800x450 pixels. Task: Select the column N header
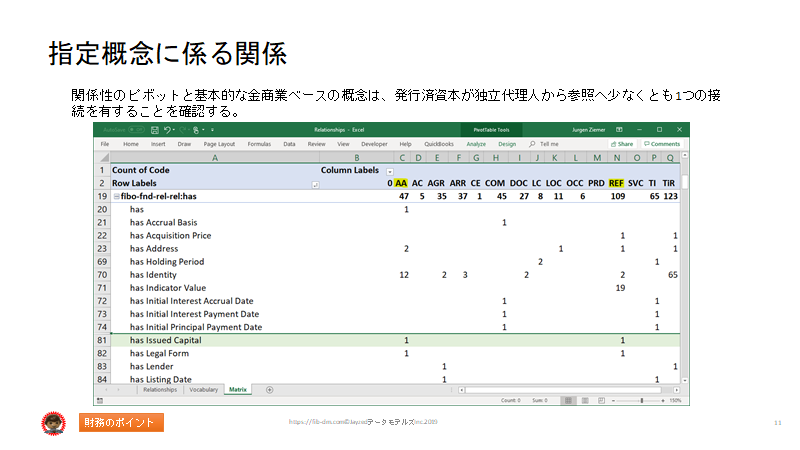point(617,158)
